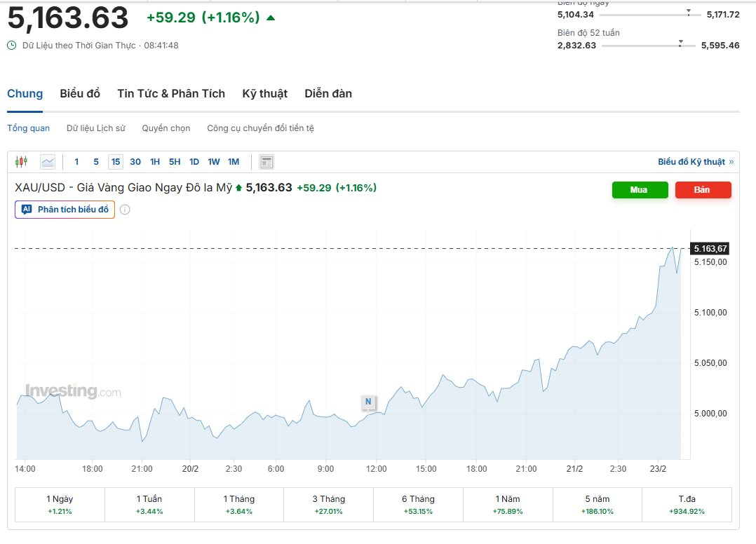Show the 1 Tháng performance period
Viewport: 756px width, 544px height.
(x=239, y=505)
